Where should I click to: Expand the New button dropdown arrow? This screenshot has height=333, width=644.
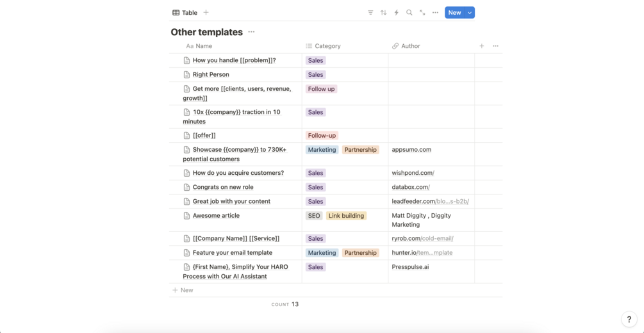click(x=470, y=13)
